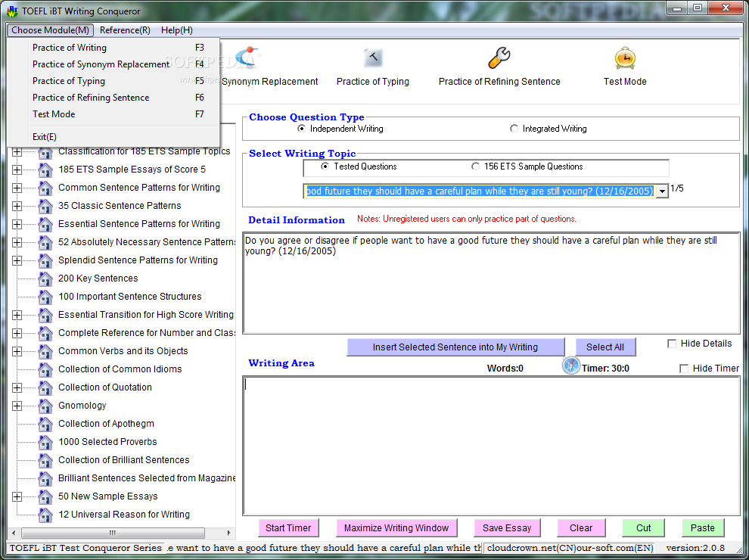Click the Paste button

point(703,528)
